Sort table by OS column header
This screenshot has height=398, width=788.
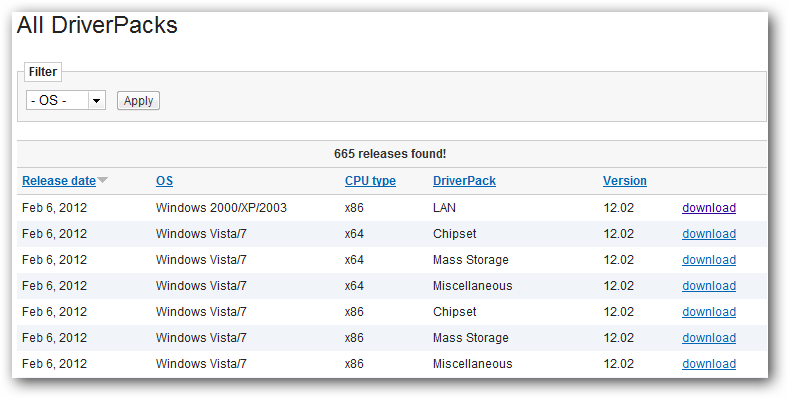coord(164,181)
